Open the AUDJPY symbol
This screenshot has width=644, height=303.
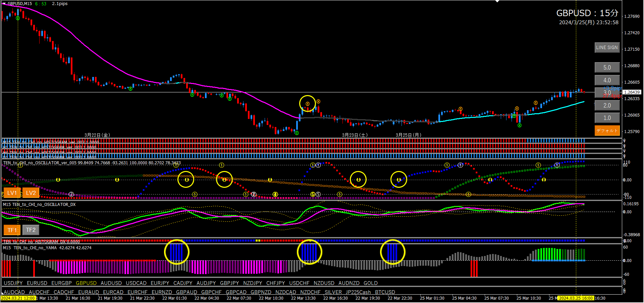(206, 283)
